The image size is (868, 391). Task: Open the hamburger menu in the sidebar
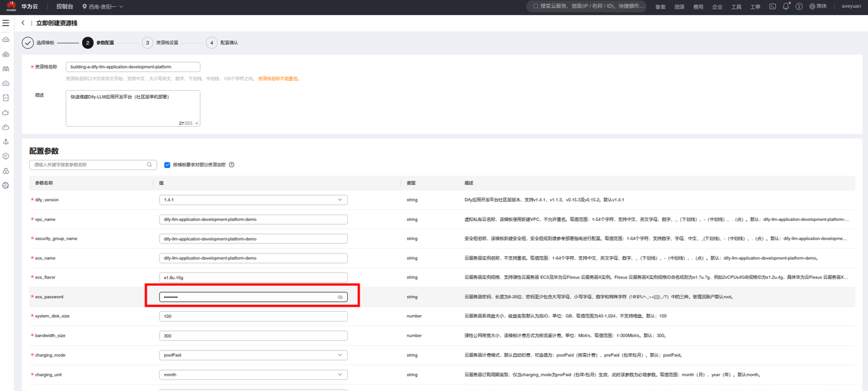click(6, 23)
